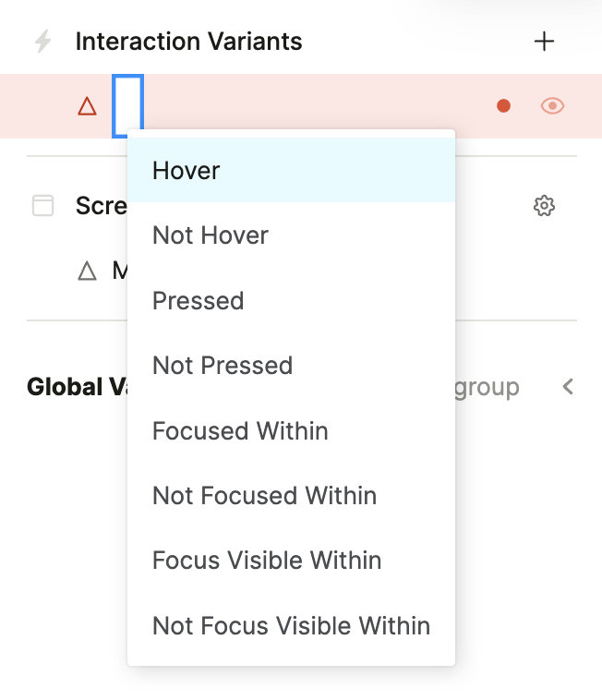Pick Not Pressed in the list
This screenshot has width=602, height=700.
tap(223, 366)
